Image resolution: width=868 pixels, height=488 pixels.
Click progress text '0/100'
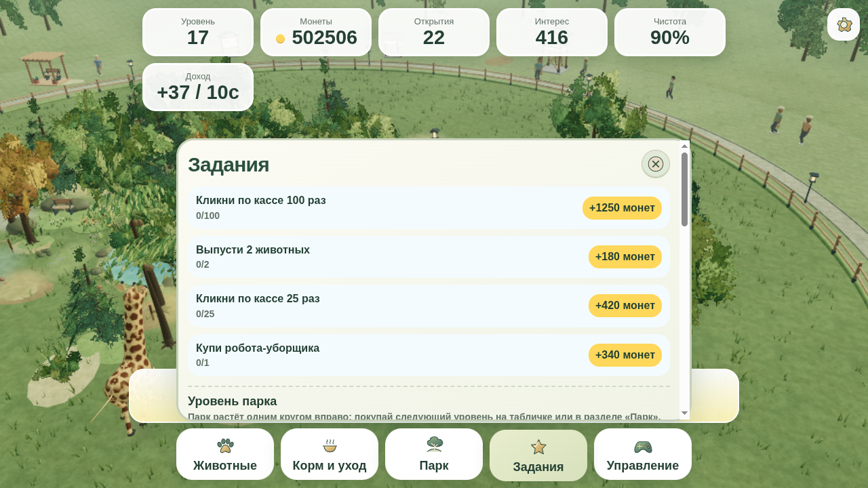(x=208, y=216)
